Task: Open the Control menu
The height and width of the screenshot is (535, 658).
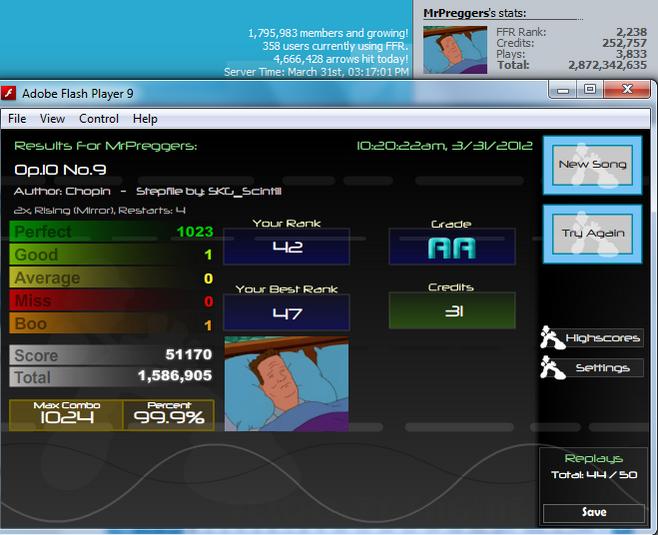Action: [99, 119]
